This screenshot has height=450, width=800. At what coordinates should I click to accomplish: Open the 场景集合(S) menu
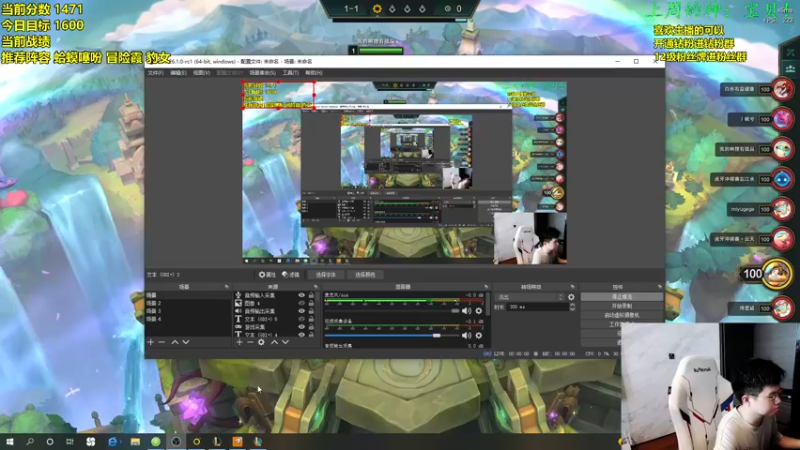(262, 73)
